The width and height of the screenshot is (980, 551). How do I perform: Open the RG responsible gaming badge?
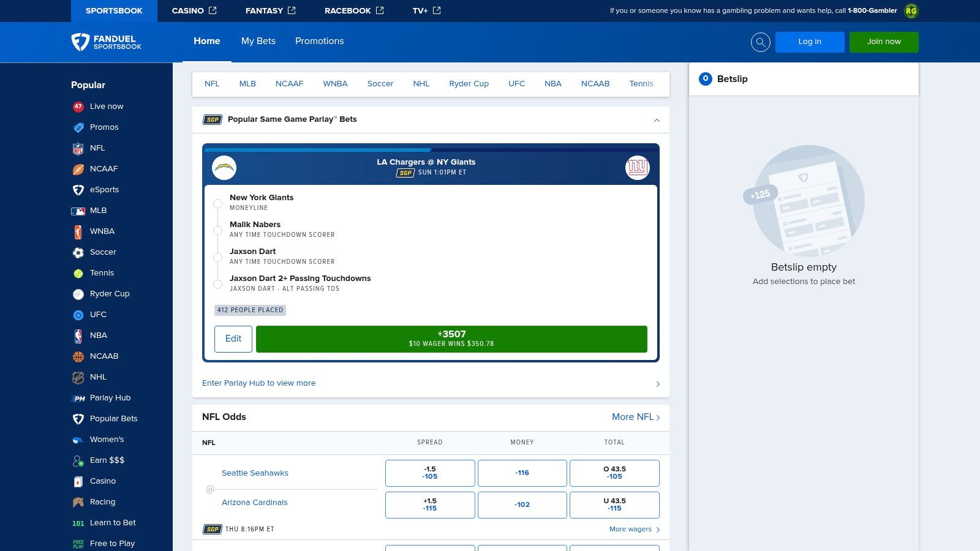tap(911, 11)
